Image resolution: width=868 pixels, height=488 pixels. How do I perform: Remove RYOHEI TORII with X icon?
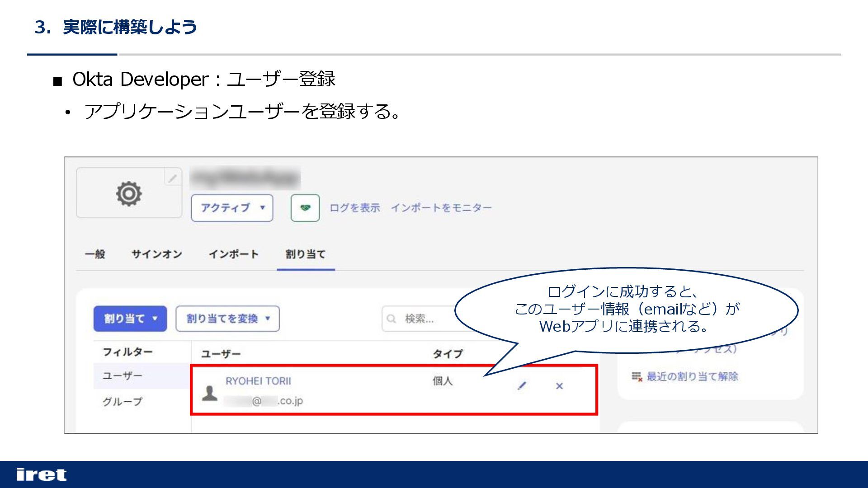click(x=559, y=386)
